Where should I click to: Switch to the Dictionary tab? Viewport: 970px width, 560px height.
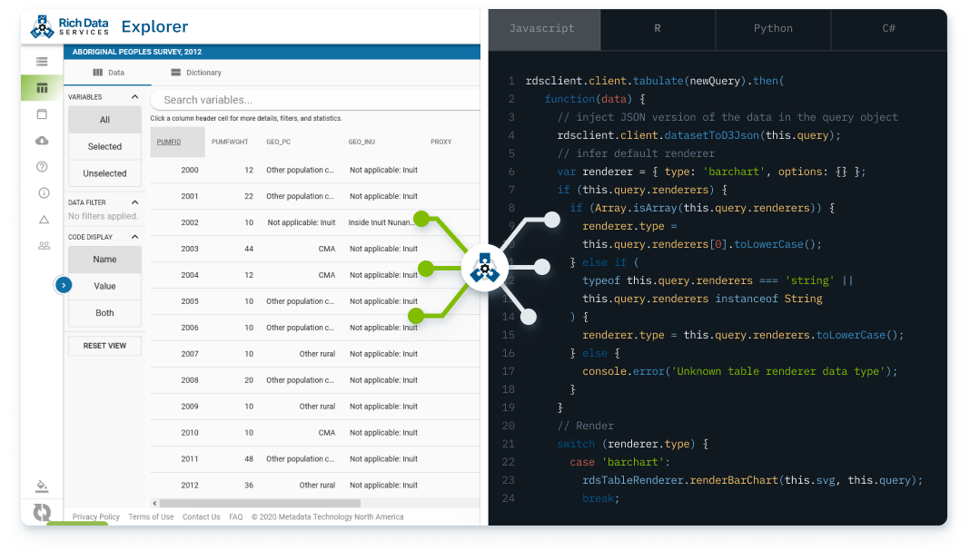pyautogui.click(x=196, y=73)
